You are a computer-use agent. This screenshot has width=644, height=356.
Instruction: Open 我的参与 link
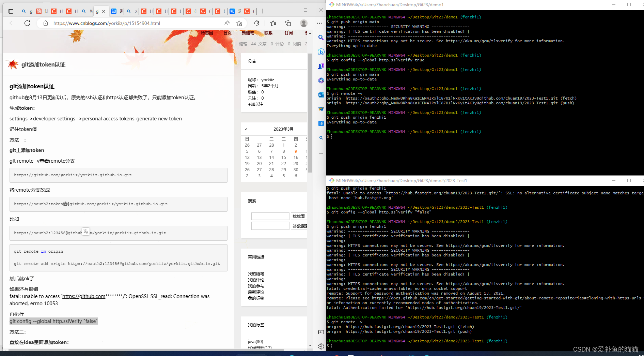coord(256,286)
